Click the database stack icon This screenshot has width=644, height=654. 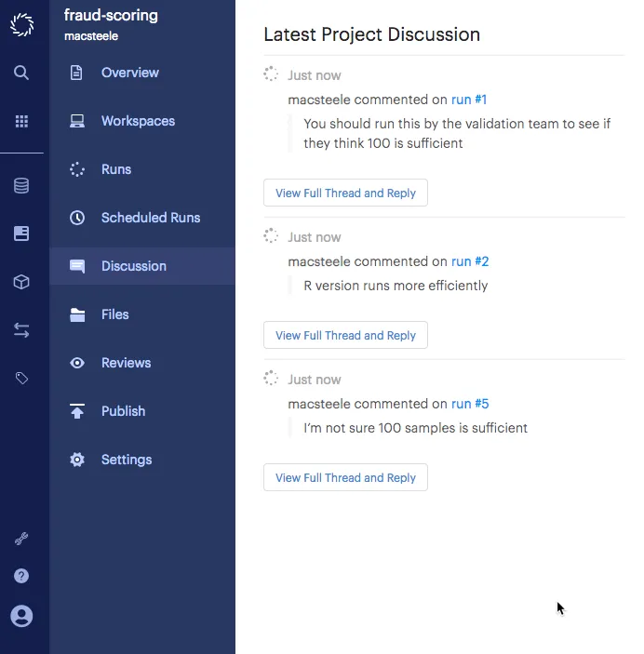point(21,186)
